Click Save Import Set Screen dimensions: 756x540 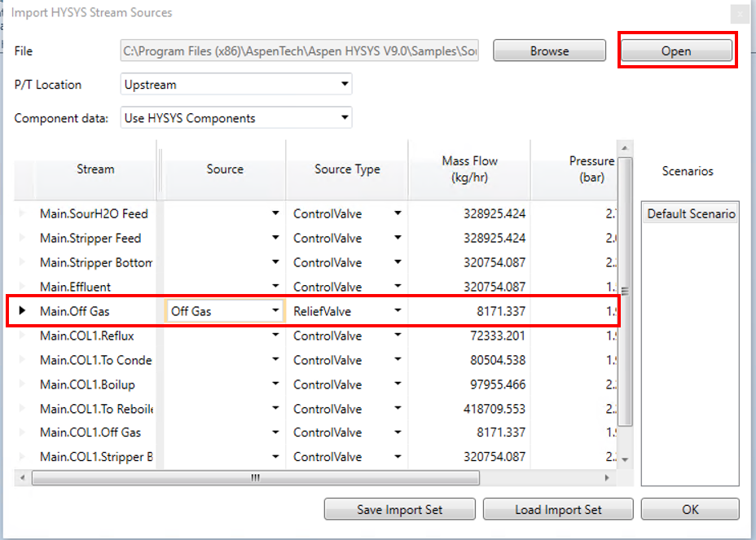[x=399, y=509]
